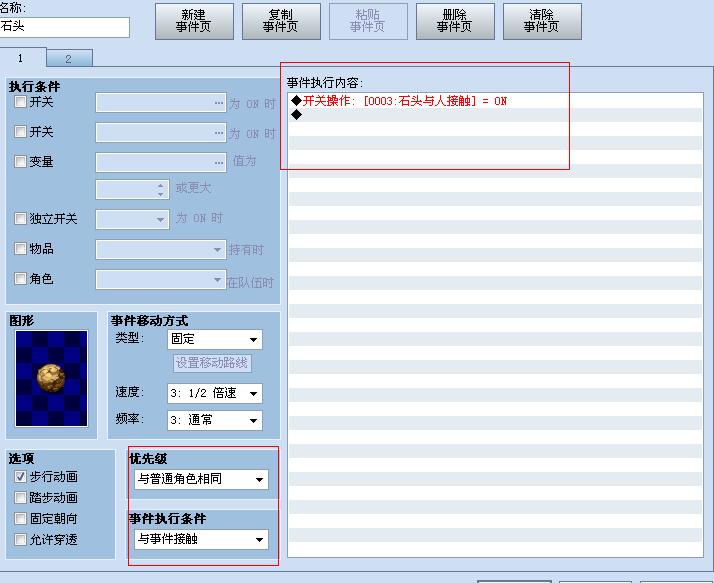Viewport: 714px width, 583px height.
Task: Enable the 角色 condition checkbox
Action: point(20,278)
